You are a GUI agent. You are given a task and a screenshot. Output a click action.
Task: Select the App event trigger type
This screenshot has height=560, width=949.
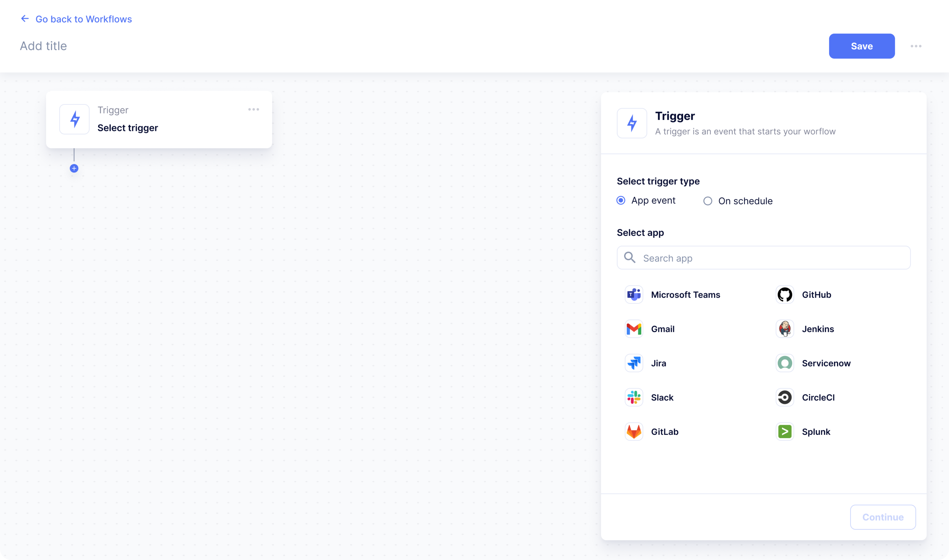click(621, 200)
